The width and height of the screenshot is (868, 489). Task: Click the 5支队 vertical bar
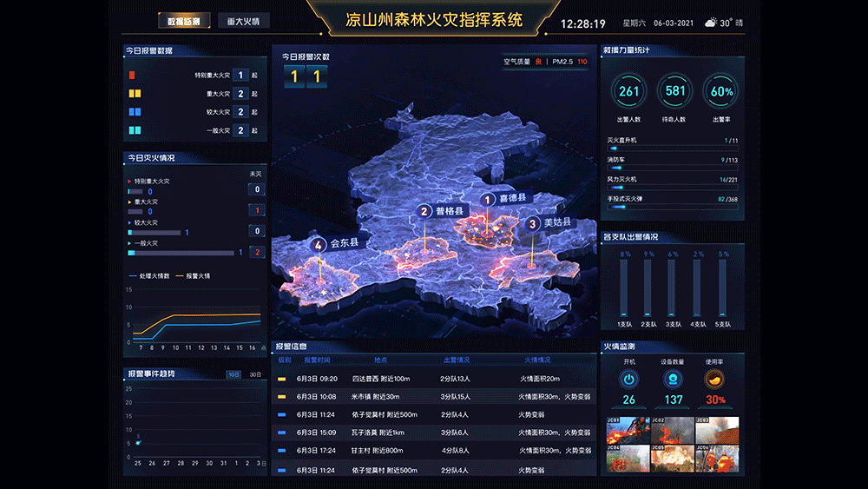tap(722, 288)
